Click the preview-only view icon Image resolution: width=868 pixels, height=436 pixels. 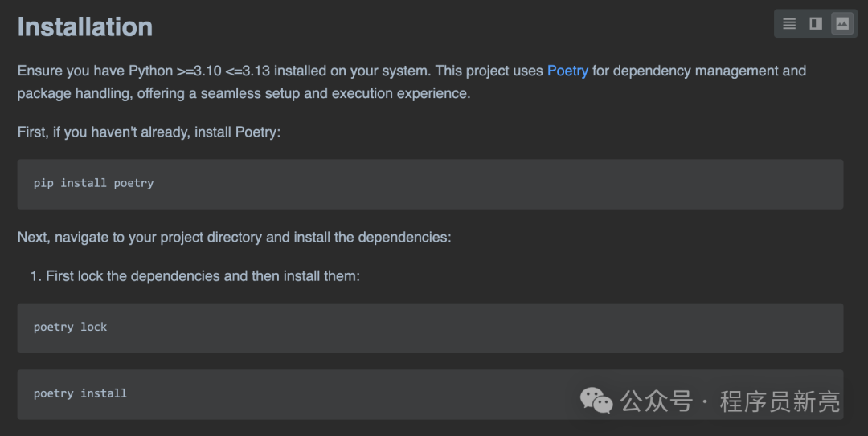tap(842, 24)
